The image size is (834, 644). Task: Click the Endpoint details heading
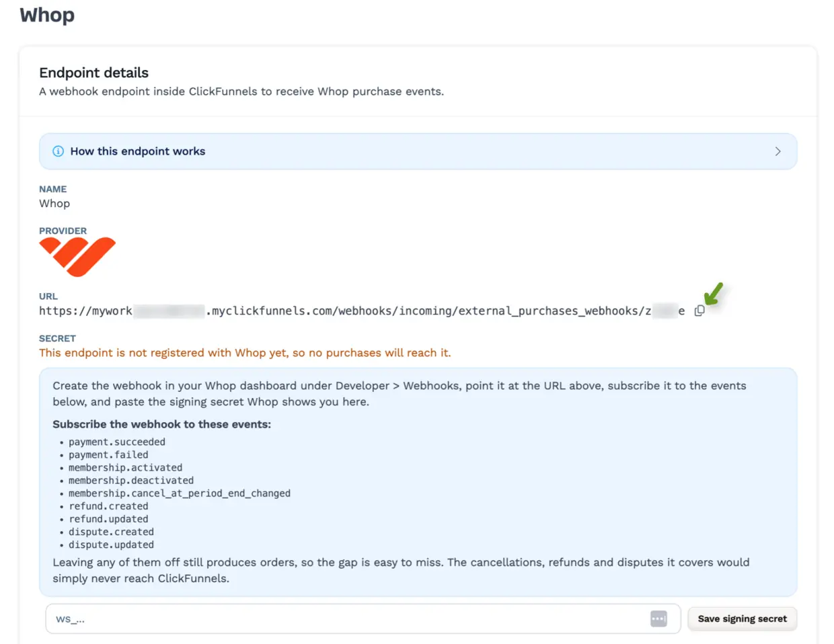click(94, 73)
